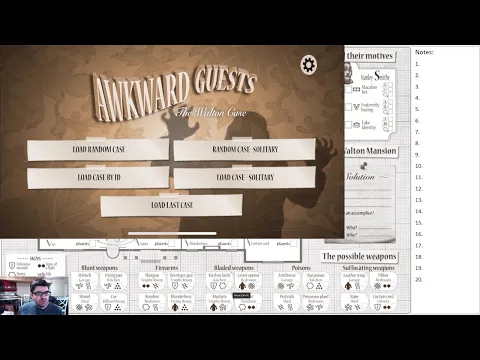Select the Leather strap weapon card
480x360 pixels.
(354, 281)
